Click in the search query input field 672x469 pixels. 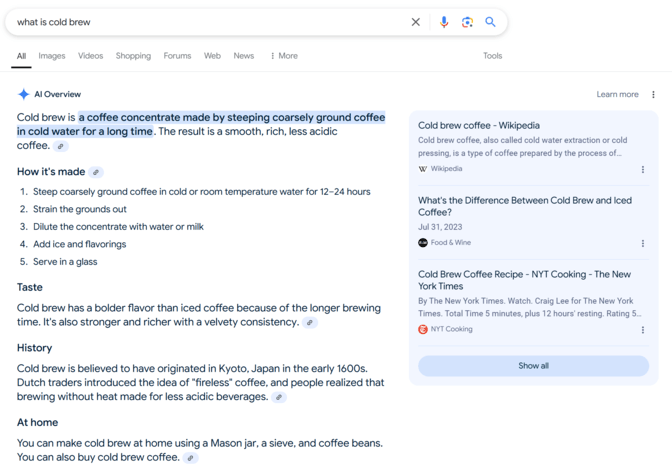[x=200, y=22]
